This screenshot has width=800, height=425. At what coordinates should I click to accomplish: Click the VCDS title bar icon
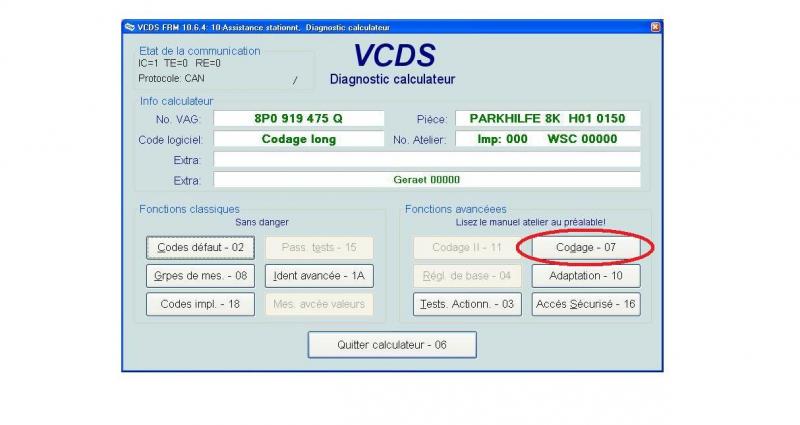[130, 27]
